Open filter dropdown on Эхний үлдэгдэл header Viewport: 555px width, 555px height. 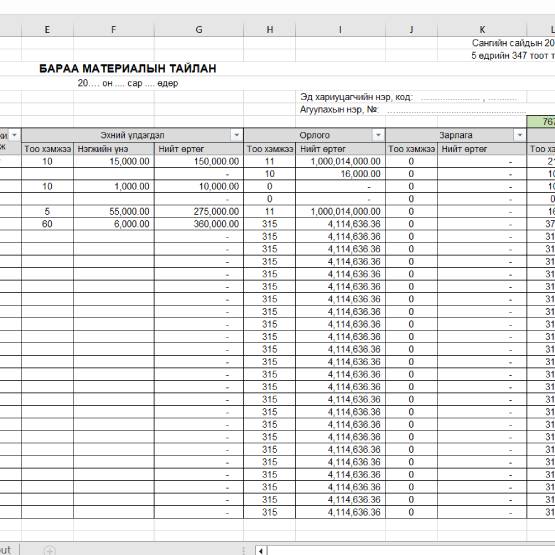(236, 135)
